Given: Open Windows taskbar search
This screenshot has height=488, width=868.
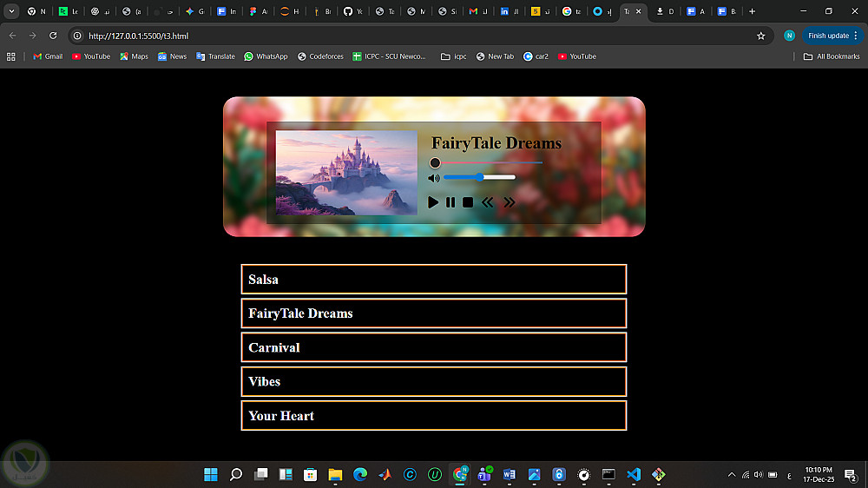Looking at the screenshot, I should pos(236,474).
